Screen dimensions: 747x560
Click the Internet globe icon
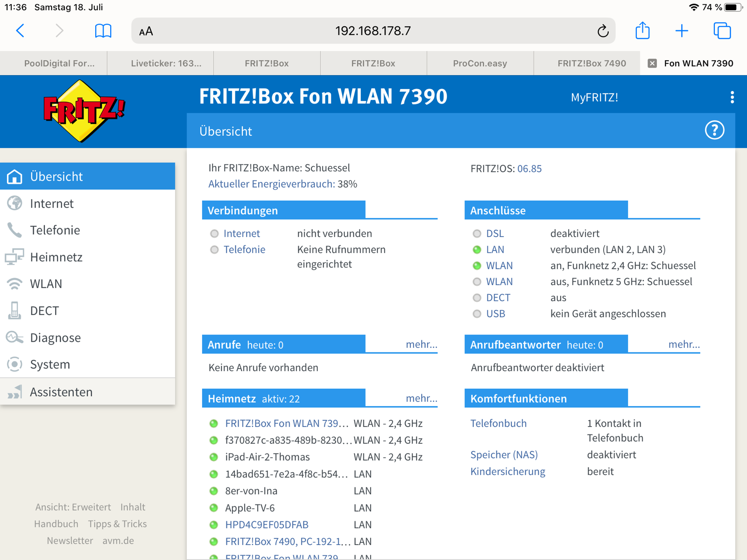14,203
